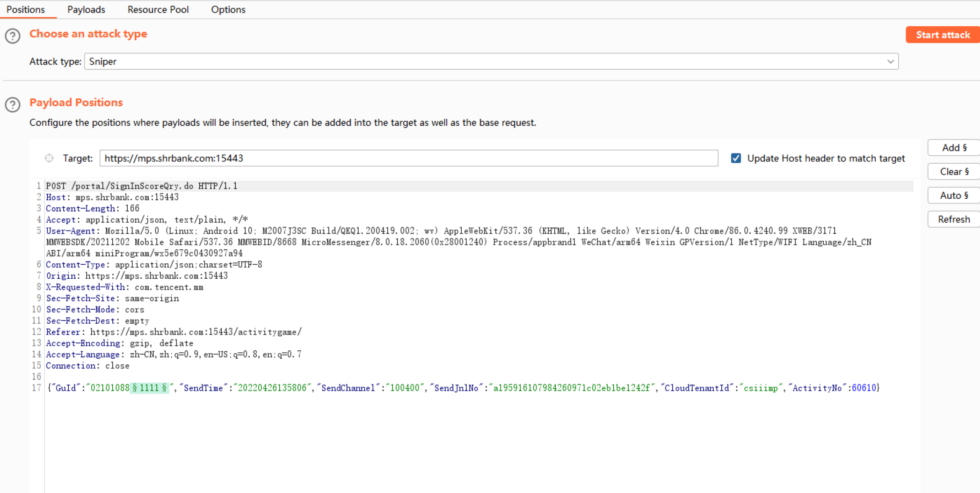Switch to the Payloads tab
The image size is (980, 493).
point(86,9)
